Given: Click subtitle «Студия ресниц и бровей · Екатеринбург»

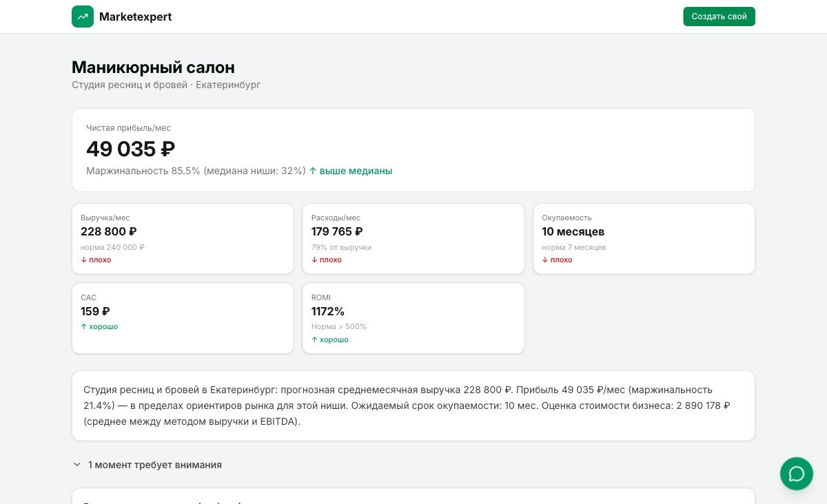Looking at the screenshot, I should coord(166,85).
